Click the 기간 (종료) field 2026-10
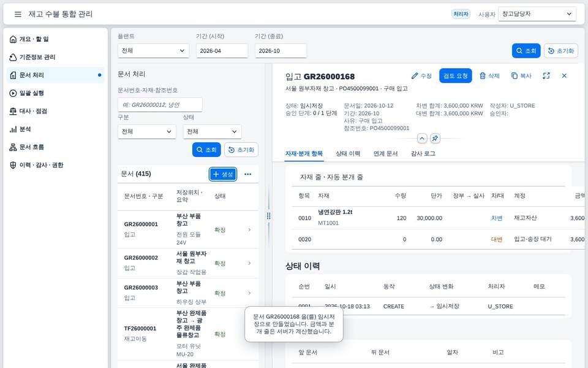 (281, 51)
